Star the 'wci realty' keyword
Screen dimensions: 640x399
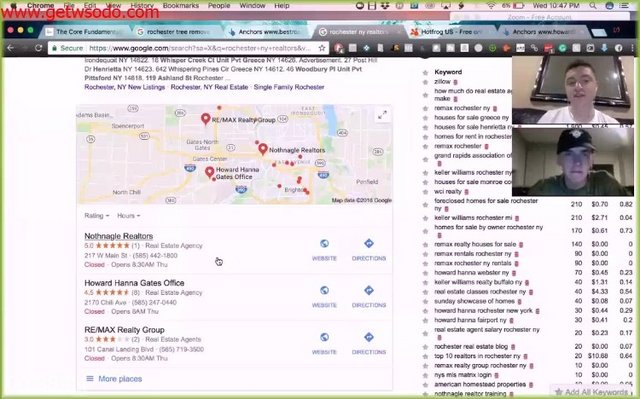pos(425,192)
